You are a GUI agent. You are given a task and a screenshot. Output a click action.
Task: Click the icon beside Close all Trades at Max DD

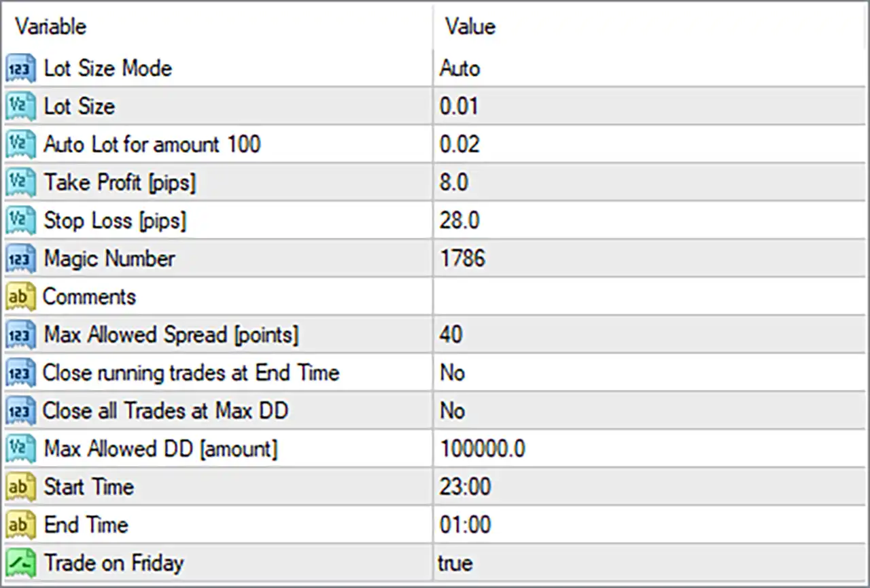(20, 411)
